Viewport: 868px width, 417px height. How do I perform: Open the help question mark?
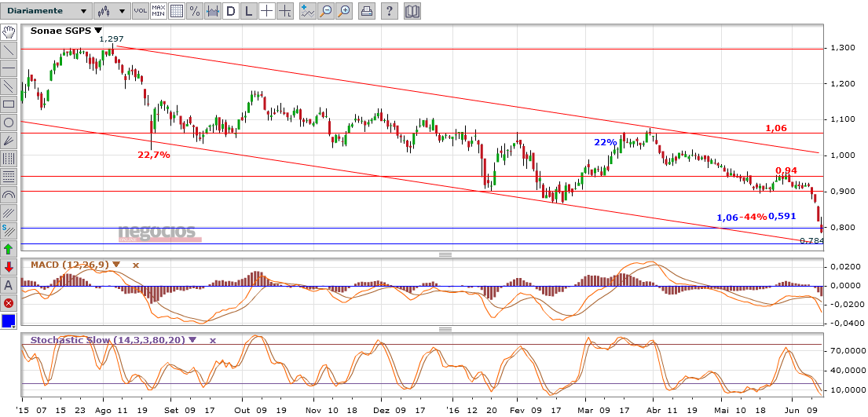pyautogui.click(x=389, y=10)
